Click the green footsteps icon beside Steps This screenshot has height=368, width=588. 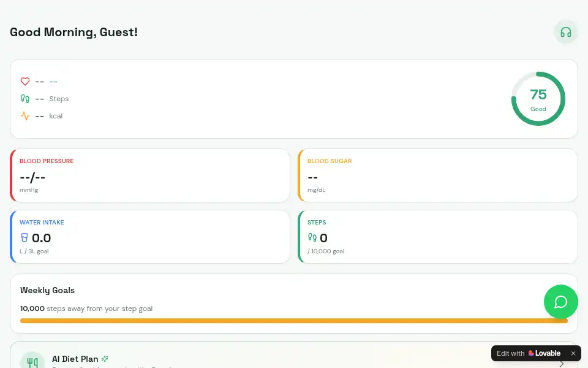tap(25, 99)
